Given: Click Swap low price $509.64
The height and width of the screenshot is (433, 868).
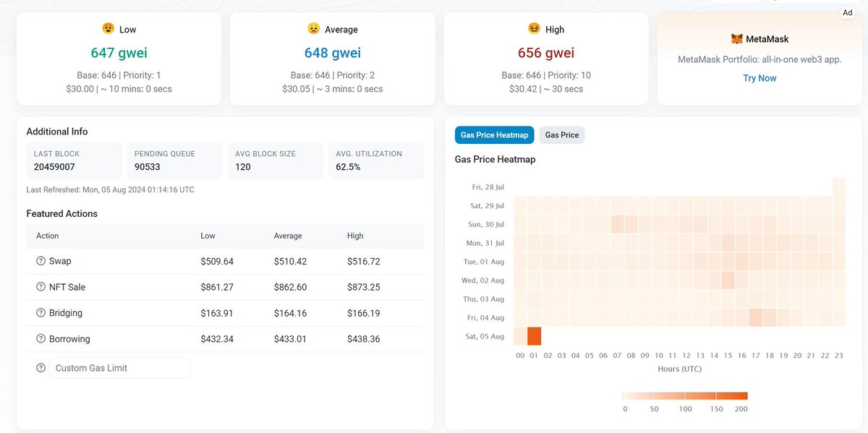Looking at the screenshot, I should click(217, 261).
